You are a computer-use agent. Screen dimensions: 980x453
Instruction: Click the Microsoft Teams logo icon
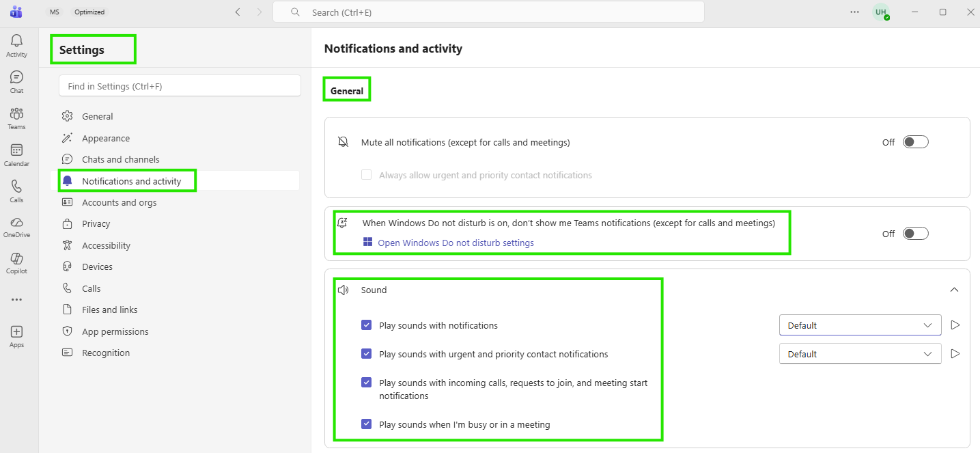pyautogui.click(x=16, y=12)
